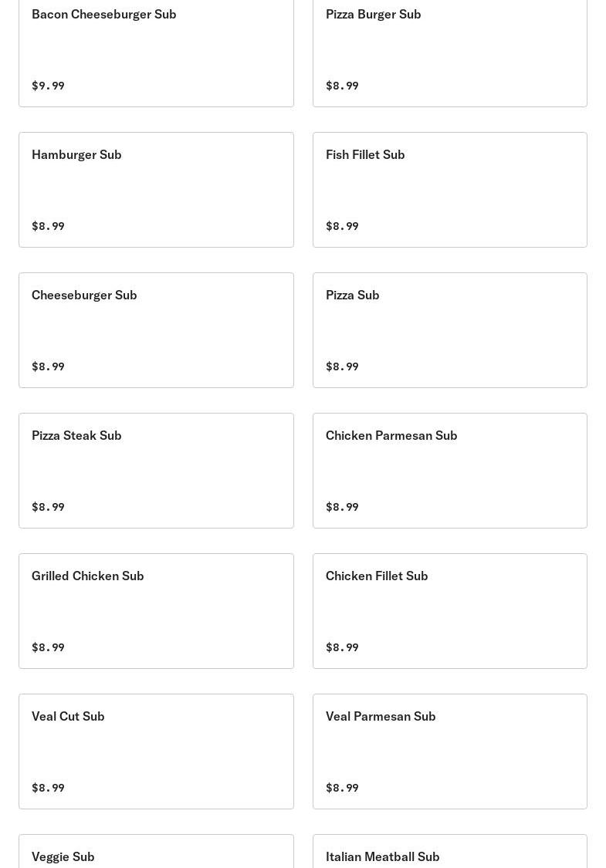This screenshot has height=868, width=606.
Task: Click the price on the Pizza Sub card
Action: [x=342, y=366]
